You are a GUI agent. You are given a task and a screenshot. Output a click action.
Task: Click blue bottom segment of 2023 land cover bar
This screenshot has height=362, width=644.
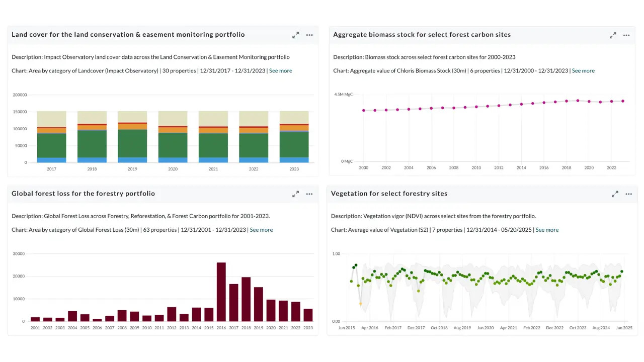coord(294,160)
